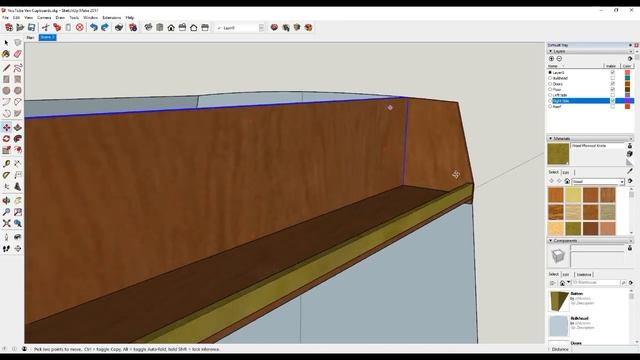Image resolution: width=640 pixels, height=360 pixels.
Task: Activate the Pan hand tool
Action: [18, 200]
